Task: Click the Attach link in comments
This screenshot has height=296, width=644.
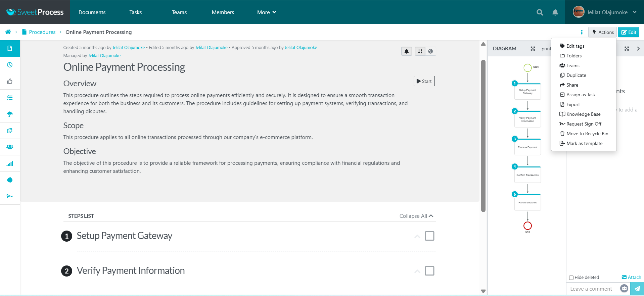Action: 631,277
